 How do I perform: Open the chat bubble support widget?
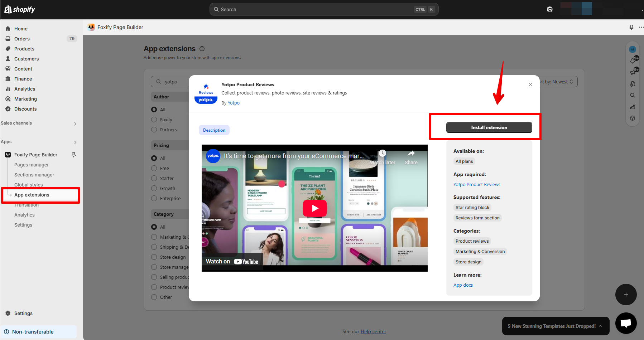[626, 323]
